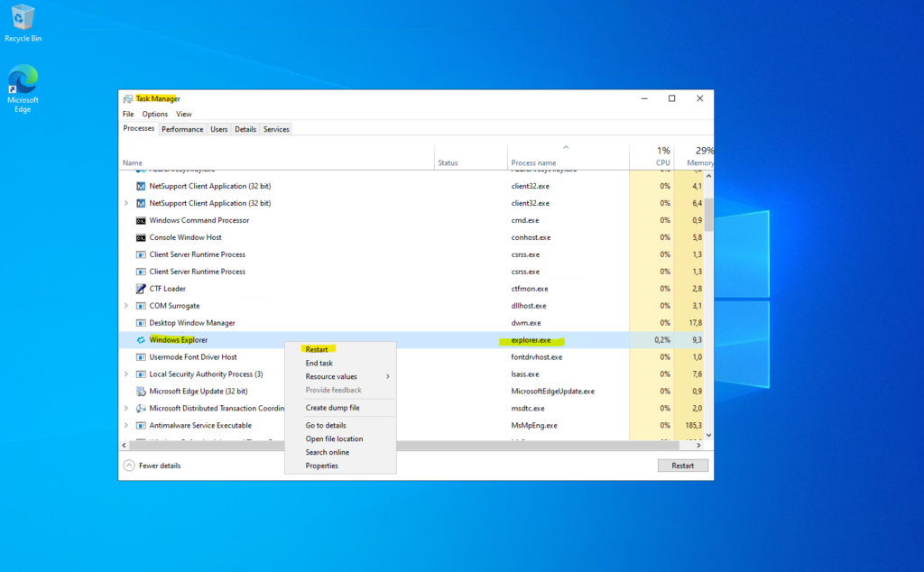Screen dimensions: 924x572
Task: Click the Desktop Window Manager icon
Action: pyautogui.click(x=141, y=323)
